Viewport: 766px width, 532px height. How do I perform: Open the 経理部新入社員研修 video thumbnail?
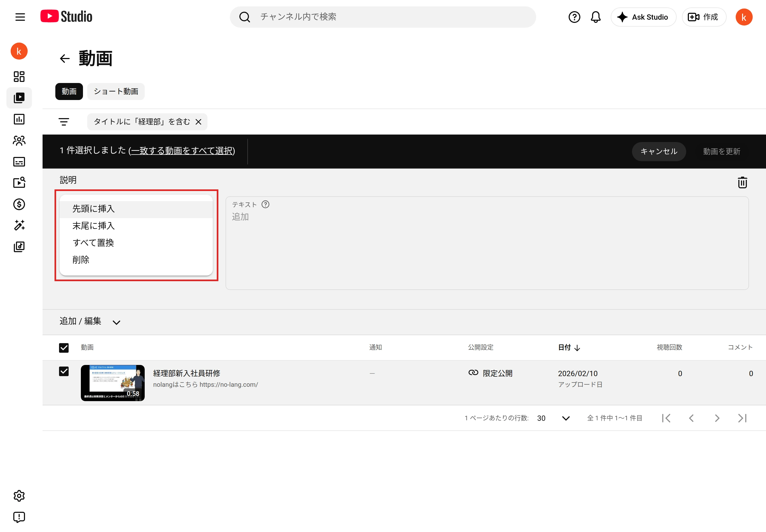click(x=113, y=383)
